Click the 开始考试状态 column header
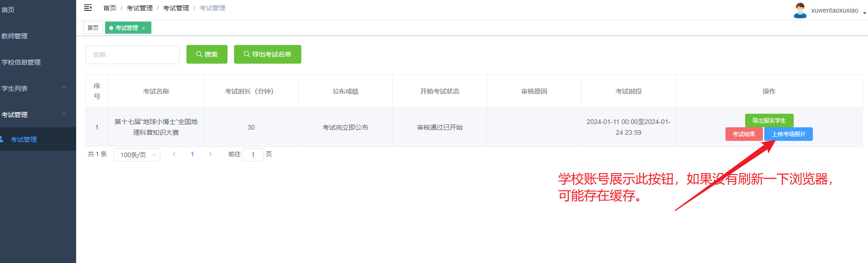The image size is (868, 263). click(440, 91)
